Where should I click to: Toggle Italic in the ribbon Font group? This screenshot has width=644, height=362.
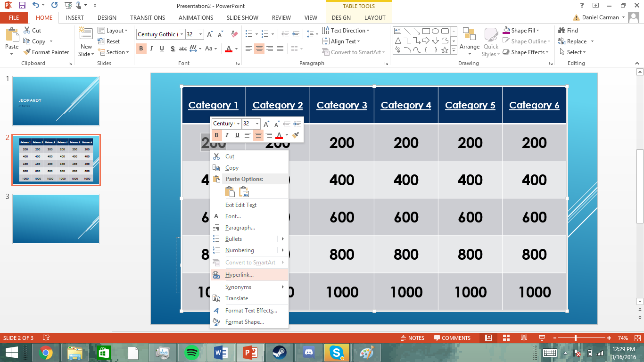[x=151, y=49]
